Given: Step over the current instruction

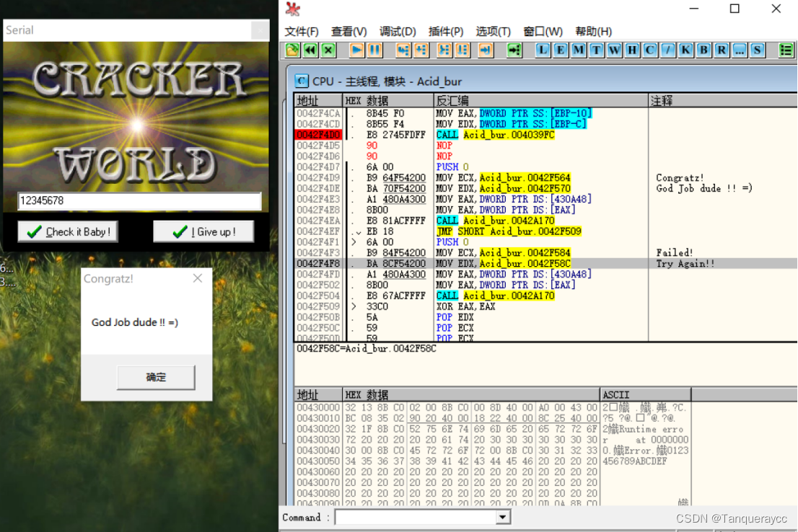Looking at the screenshot, I should (423, 50).
